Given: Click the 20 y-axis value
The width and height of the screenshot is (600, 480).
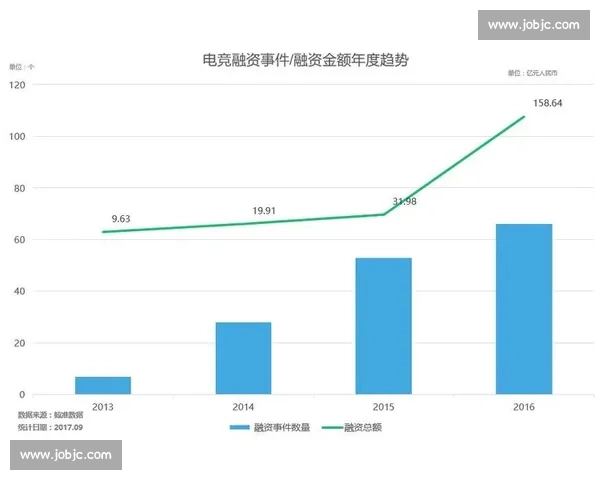Looking at the screenshot, I should [20, 343].
